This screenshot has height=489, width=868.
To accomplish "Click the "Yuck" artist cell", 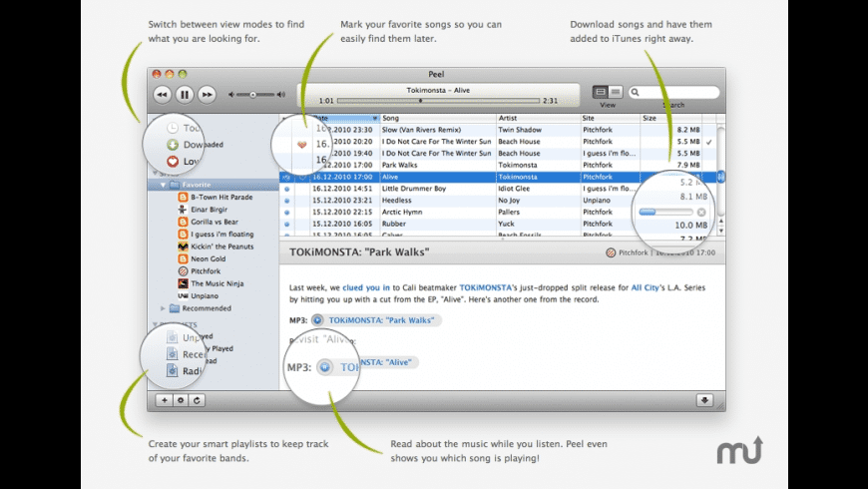I will [506, 224].
